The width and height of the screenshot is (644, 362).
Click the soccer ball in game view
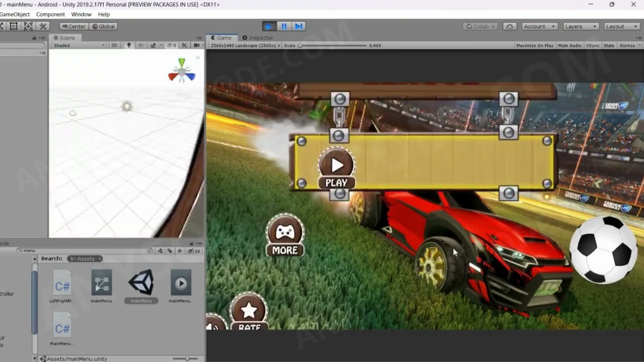tap(603, 250)
